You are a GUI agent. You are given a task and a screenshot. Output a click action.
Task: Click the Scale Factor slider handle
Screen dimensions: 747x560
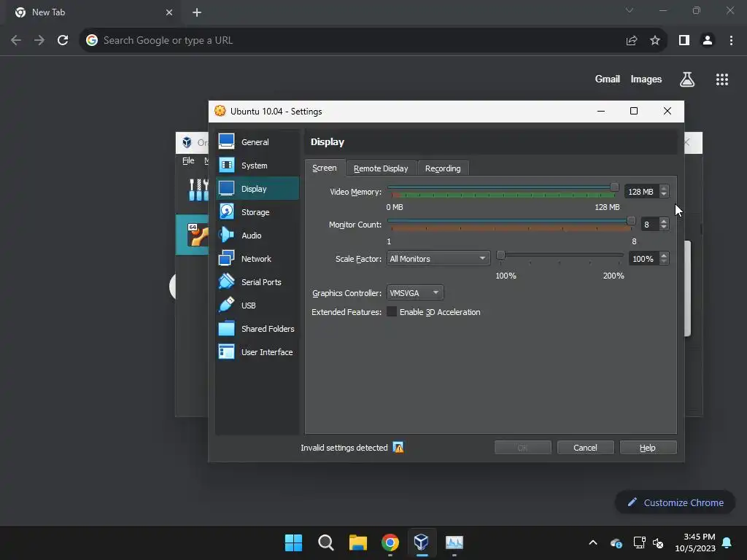pyautogui.click(x=500, y=255)
